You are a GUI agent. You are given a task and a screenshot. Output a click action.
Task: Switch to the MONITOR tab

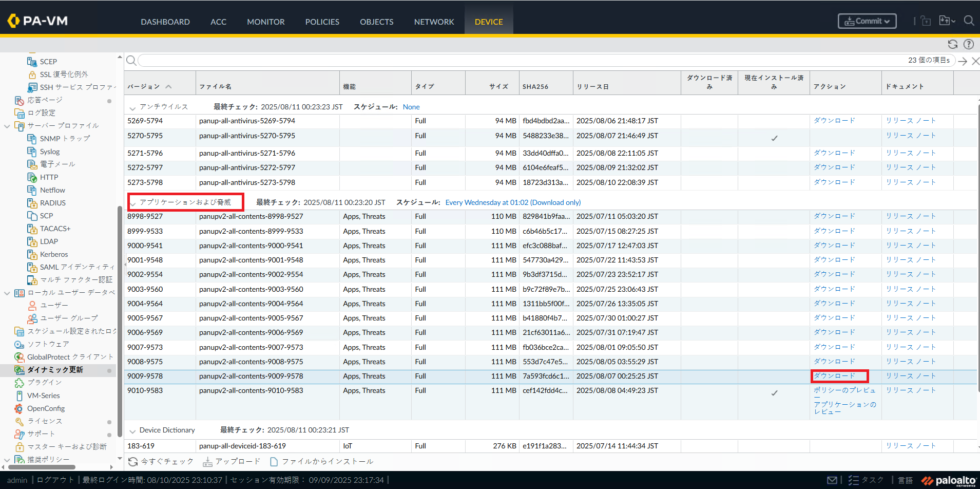[265, 22]
